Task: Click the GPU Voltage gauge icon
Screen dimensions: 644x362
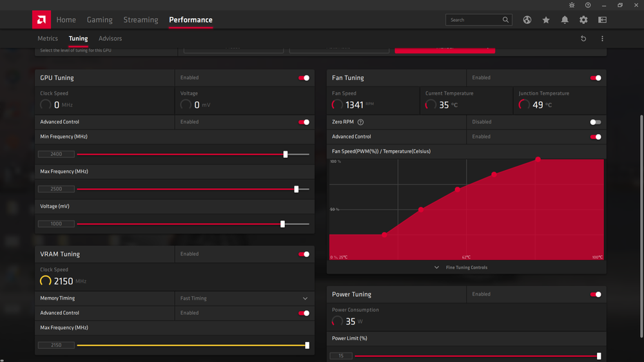Action: pyautogui.click(x=186, y=104)
